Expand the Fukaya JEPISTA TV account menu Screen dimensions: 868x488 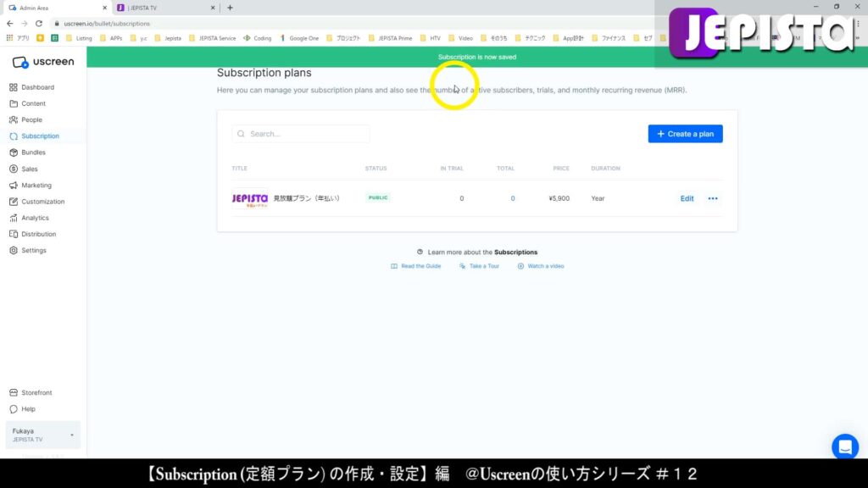tap(42, 435)
